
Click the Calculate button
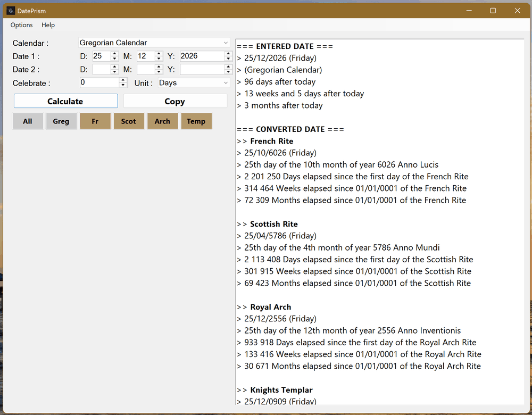pos(65,101)
